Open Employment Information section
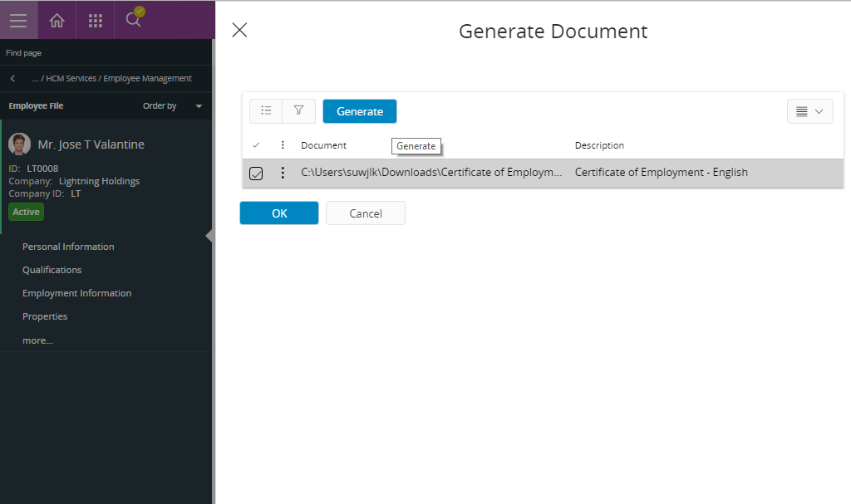851x504 pixels. click(76, 293)
